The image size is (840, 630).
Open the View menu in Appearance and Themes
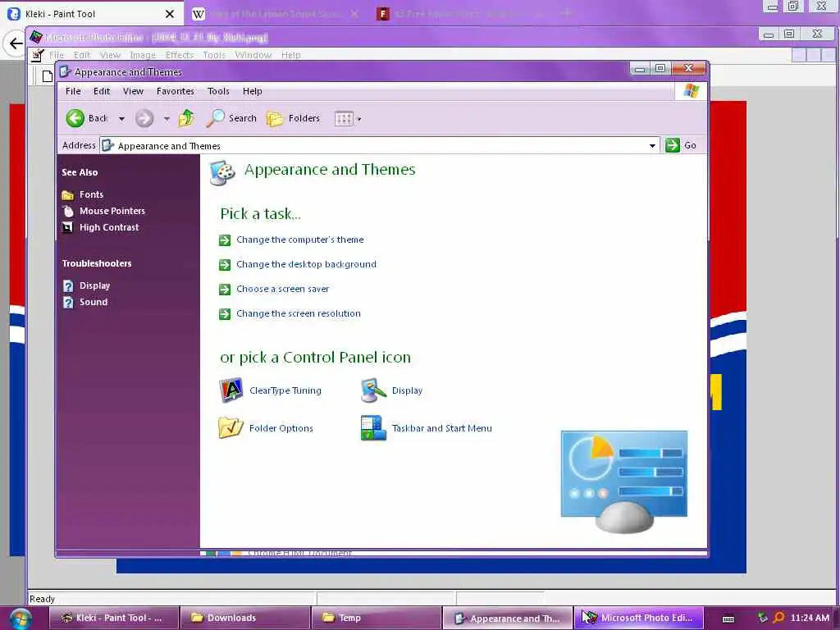click(x=134, y=91)
